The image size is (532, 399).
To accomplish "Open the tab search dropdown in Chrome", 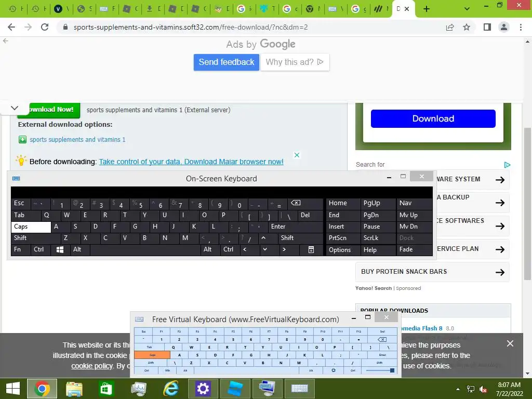I will 467,9.
